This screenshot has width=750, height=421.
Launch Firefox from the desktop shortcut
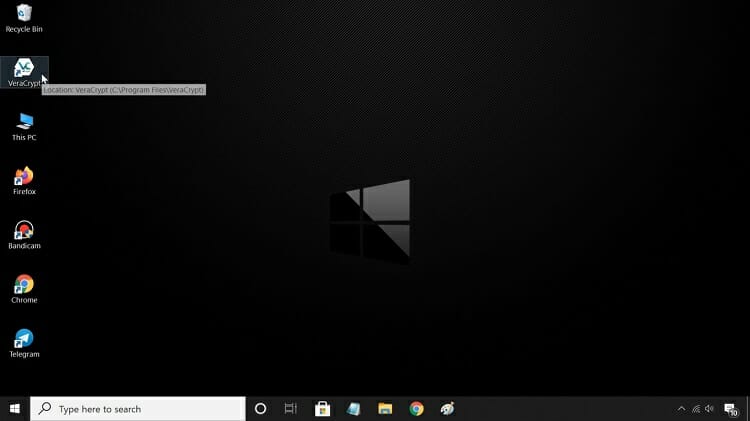click(24, 177)
